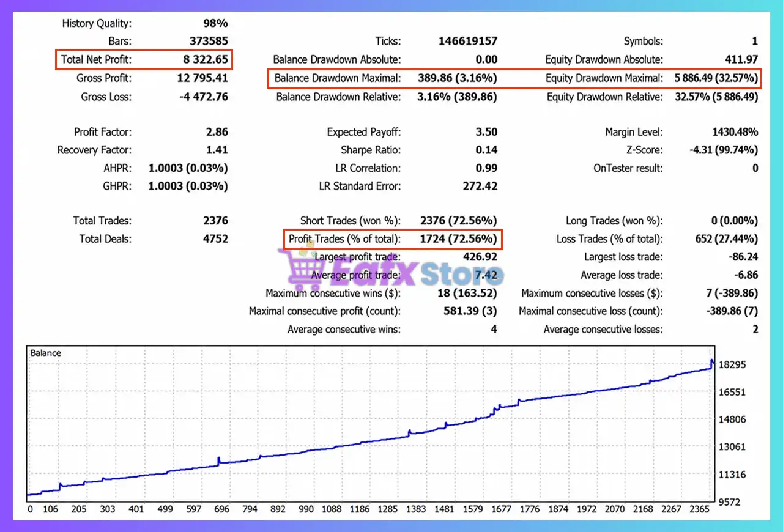The image size is (783, 532).
Task: Select the Z-Score value -4.31 (99.74%)
Action: 722,150
